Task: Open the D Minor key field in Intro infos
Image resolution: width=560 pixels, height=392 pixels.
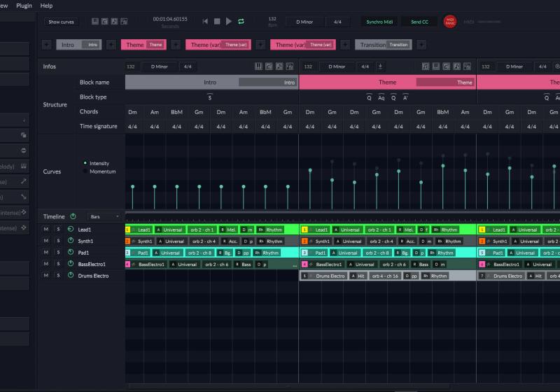Action: coord(160,66)
